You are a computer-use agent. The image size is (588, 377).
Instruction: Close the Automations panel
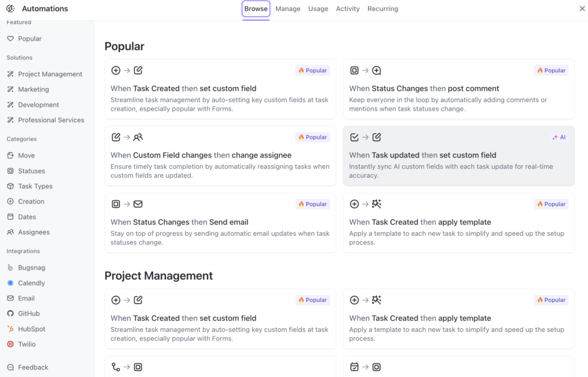pos(582,8)
